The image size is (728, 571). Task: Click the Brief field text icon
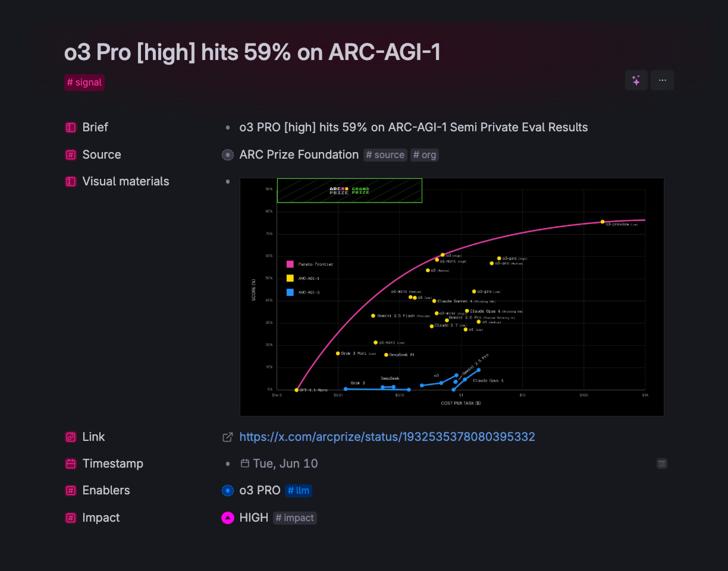70,127
